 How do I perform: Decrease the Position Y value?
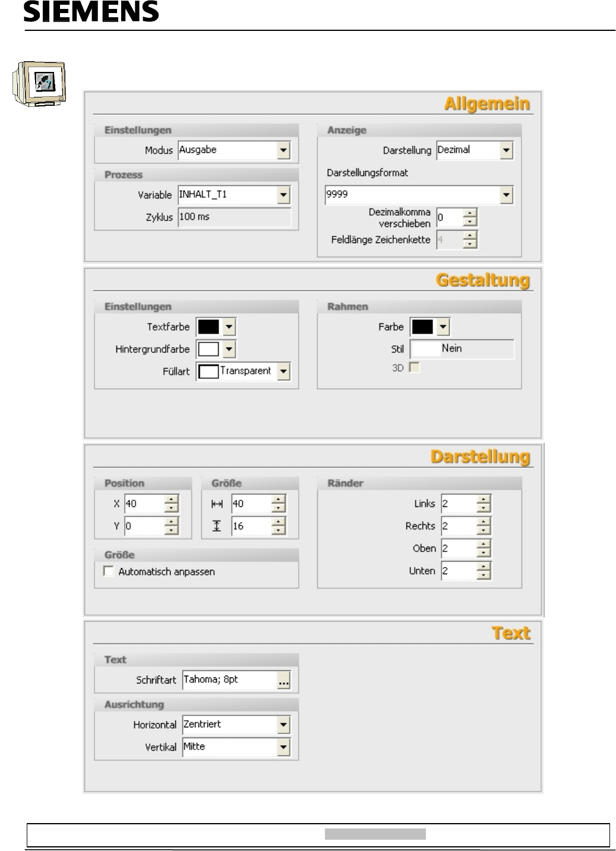[x=172, y=531]
